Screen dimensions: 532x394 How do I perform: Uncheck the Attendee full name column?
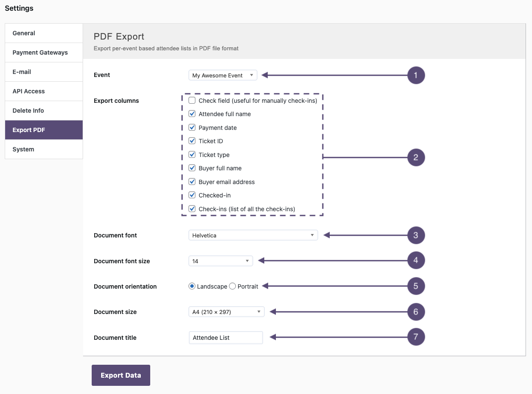click(x=192, y=114)
